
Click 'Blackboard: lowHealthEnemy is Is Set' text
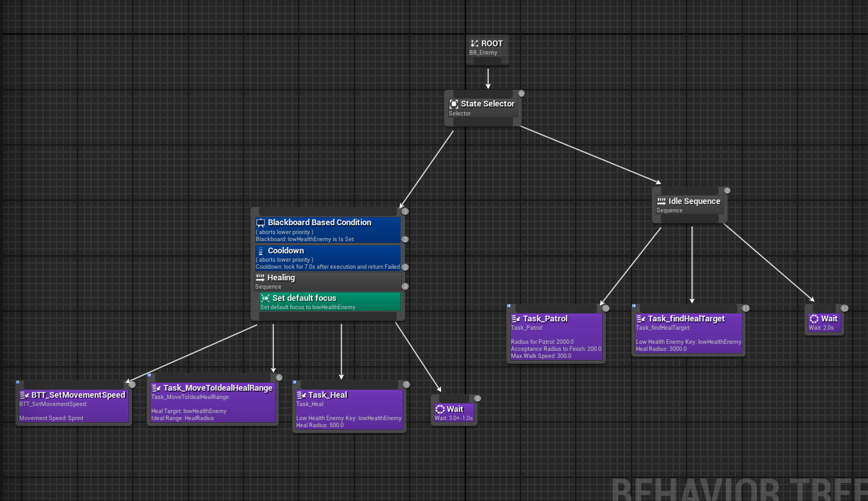(x=305, y=239)
